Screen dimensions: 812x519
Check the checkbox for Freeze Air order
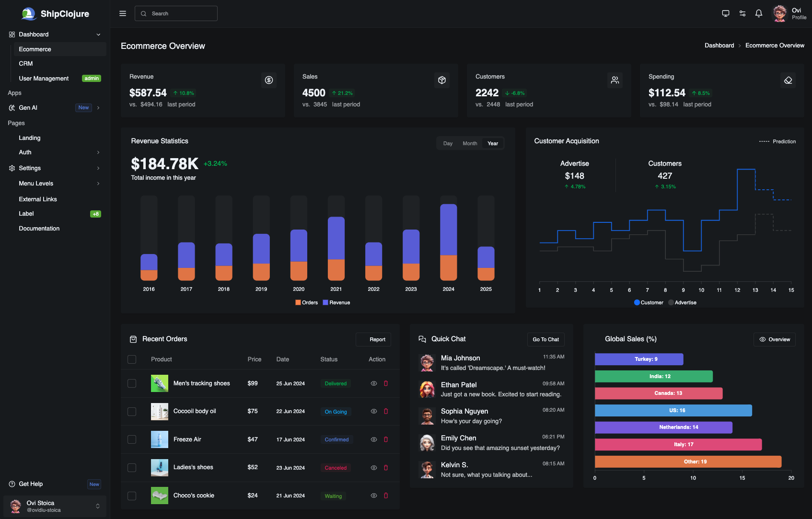pos(132,439)
